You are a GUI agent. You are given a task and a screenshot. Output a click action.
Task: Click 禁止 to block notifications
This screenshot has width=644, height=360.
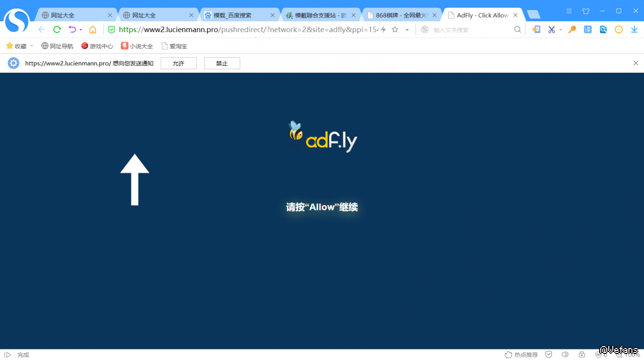(x=222, y=63)
